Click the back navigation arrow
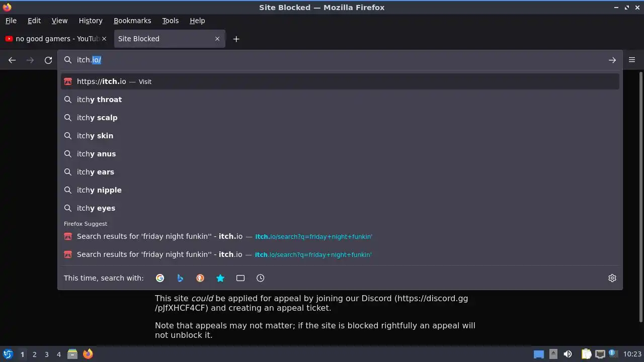This screenshot has height=362, width=644. [12, 60]
